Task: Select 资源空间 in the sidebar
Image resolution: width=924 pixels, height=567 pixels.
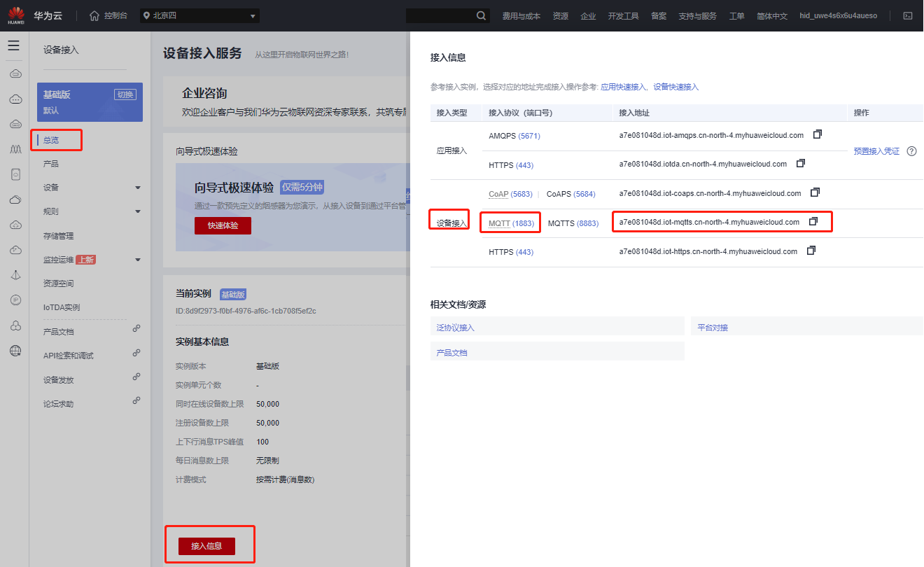Action: [x=58, y=283]
